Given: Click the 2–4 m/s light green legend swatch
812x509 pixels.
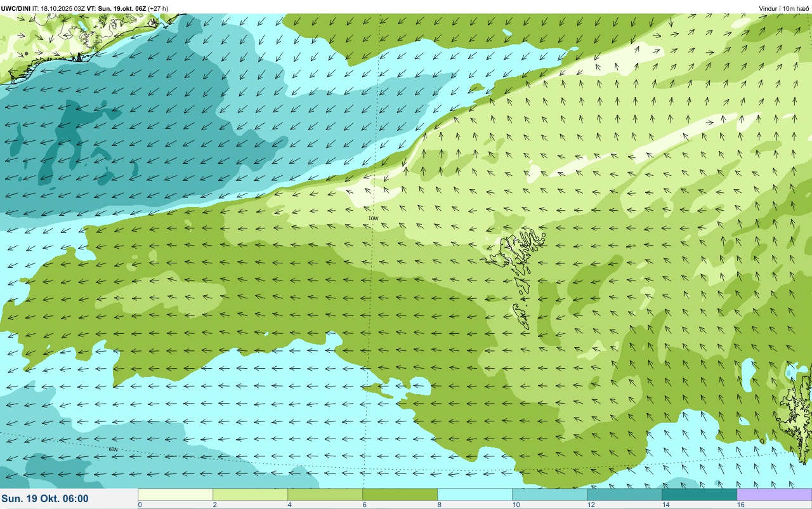Looking at the screenshot, I should (x=251, y=494).
